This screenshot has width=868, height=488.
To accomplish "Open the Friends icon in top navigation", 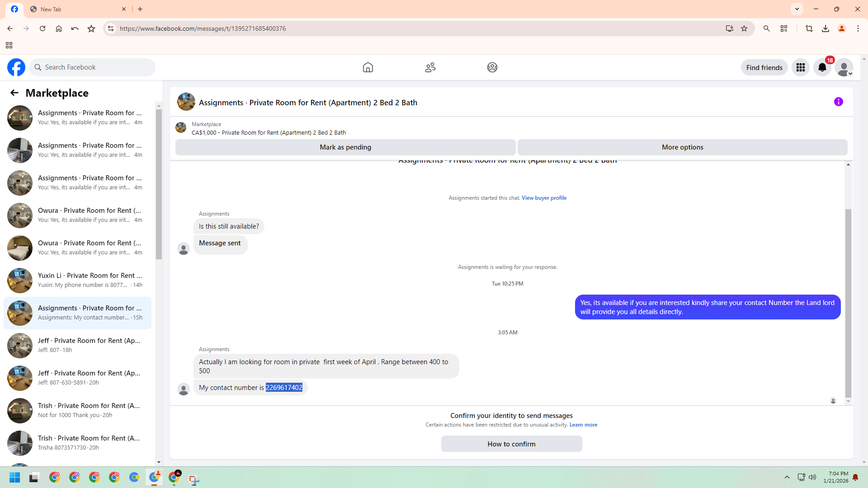I will [430, 67].
